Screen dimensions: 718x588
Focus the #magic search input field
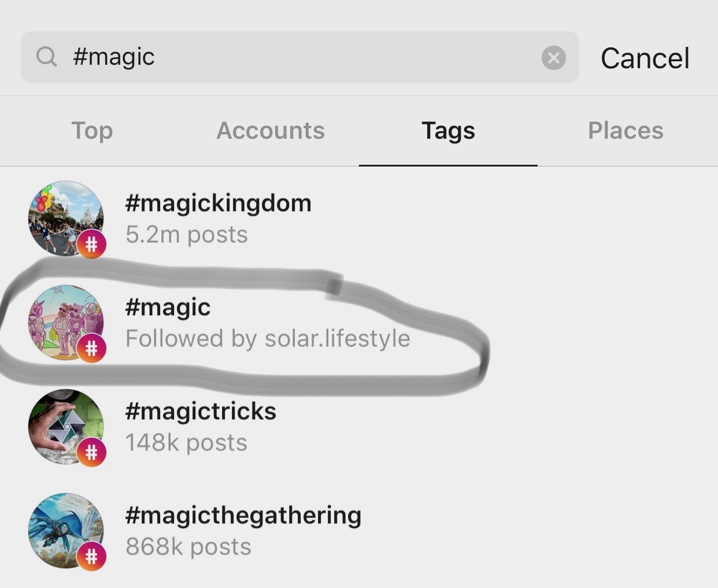[x=299, y=57]
